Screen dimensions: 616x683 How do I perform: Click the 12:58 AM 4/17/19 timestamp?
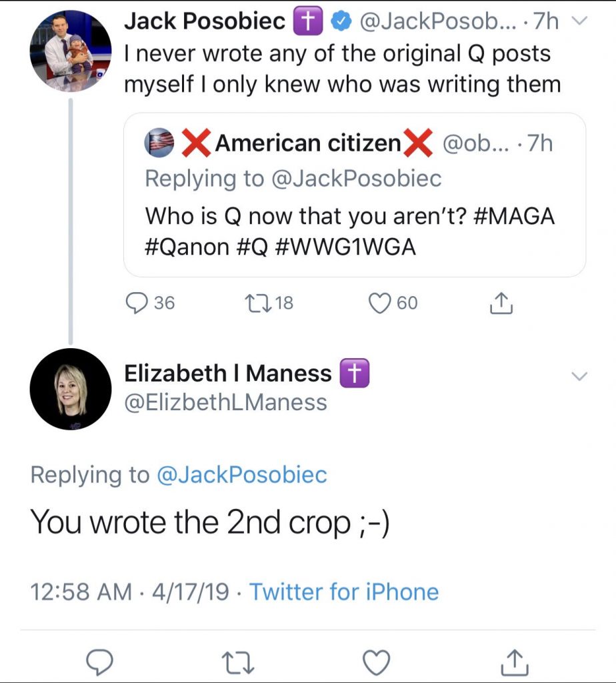130,592
